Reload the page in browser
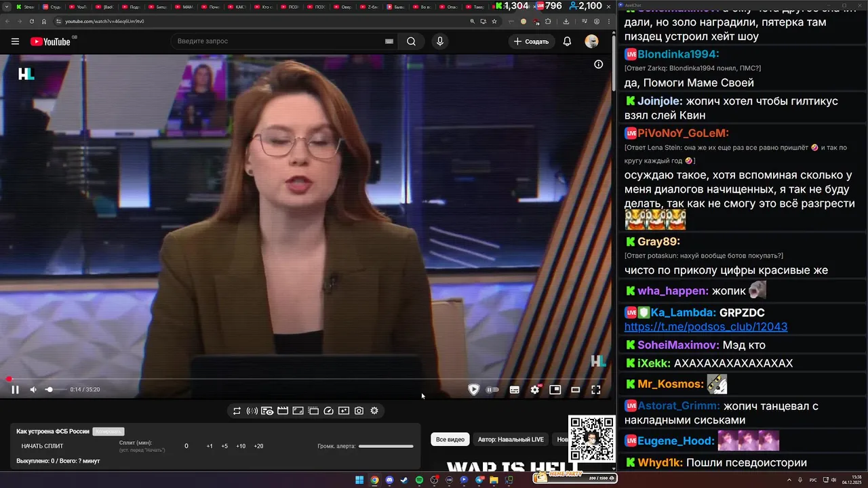This screenshot has width=868, height=488. [31, 21]
